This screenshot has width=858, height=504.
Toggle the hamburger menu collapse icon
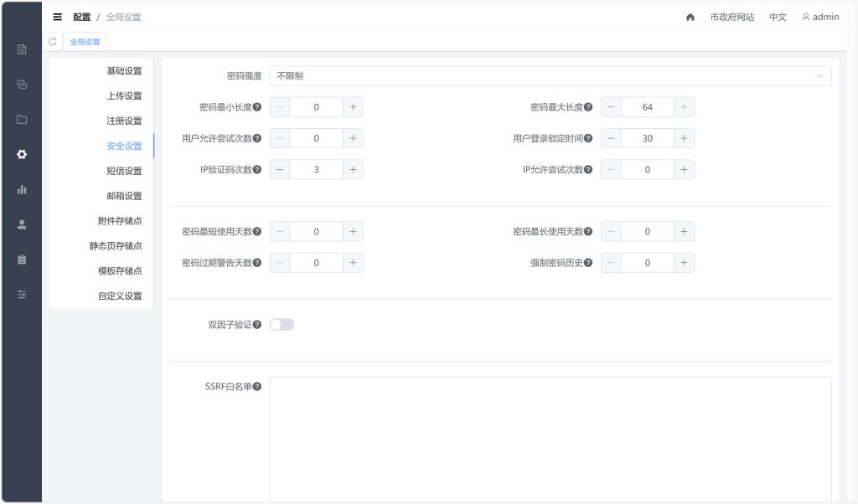click(58, 17)
